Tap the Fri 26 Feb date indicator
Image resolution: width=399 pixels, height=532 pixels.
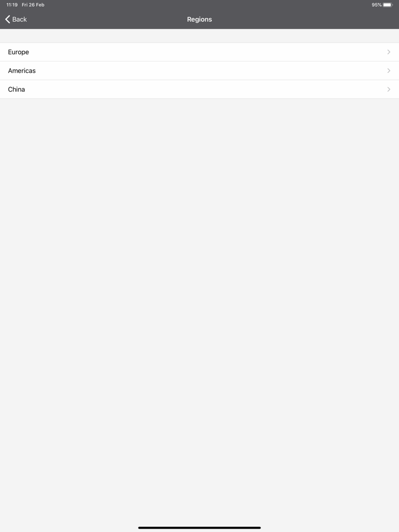(x=33, y=5)
